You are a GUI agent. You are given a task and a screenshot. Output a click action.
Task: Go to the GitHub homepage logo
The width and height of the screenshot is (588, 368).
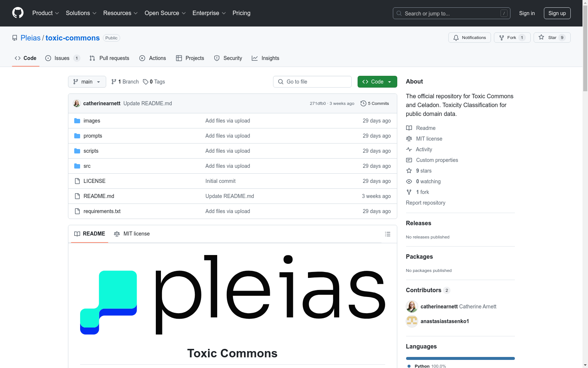point(18,13)
